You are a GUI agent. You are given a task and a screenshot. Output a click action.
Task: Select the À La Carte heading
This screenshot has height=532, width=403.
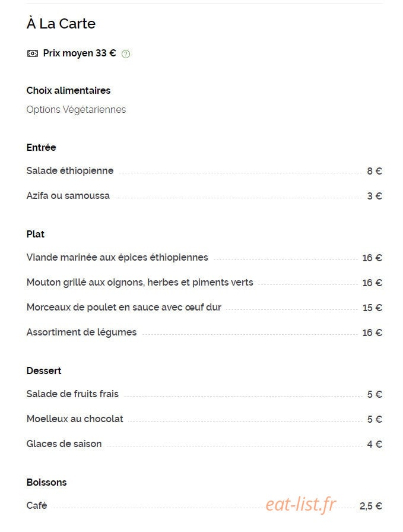pyautogui.click(x=61, y=24)
